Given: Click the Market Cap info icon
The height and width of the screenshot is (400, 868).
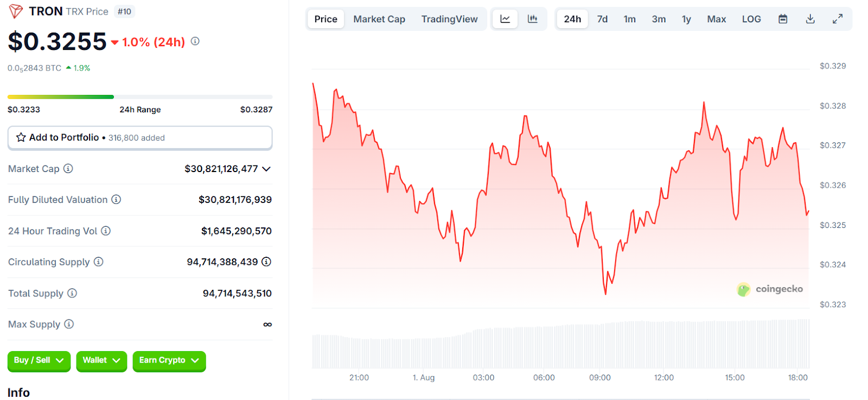Looking at the screenshot, I should [x=68, y=169].
